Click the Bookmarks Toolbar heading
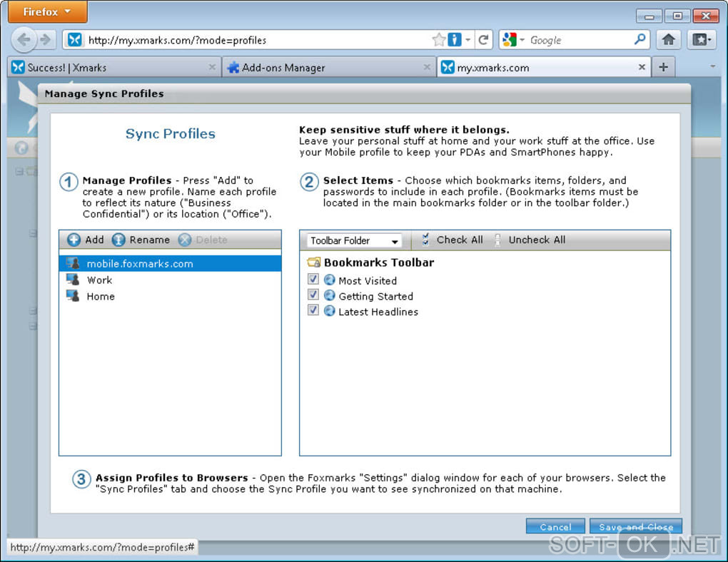The image size is (728, 562). [379, 262]
